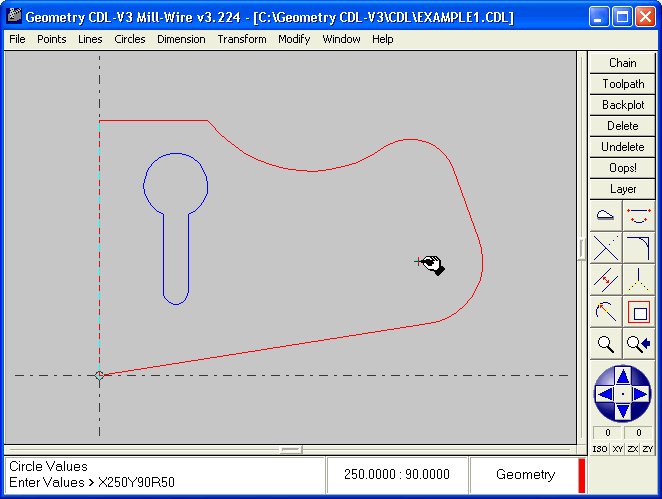Select the three-way line break tool

pyautogui.click(x=638, y=280)
